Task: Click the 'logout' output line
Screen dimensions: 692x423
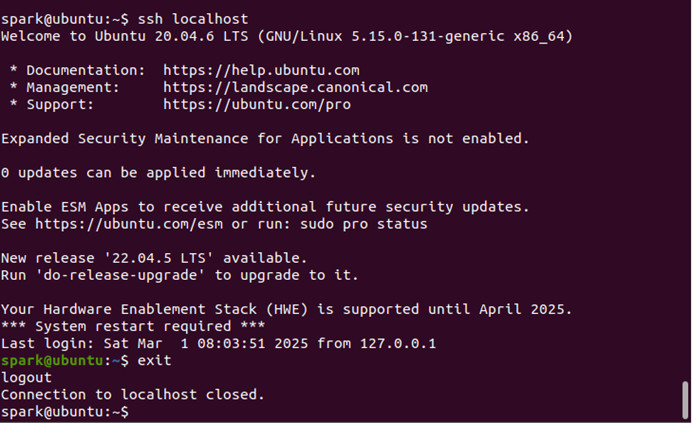Action: pos(26,378)
